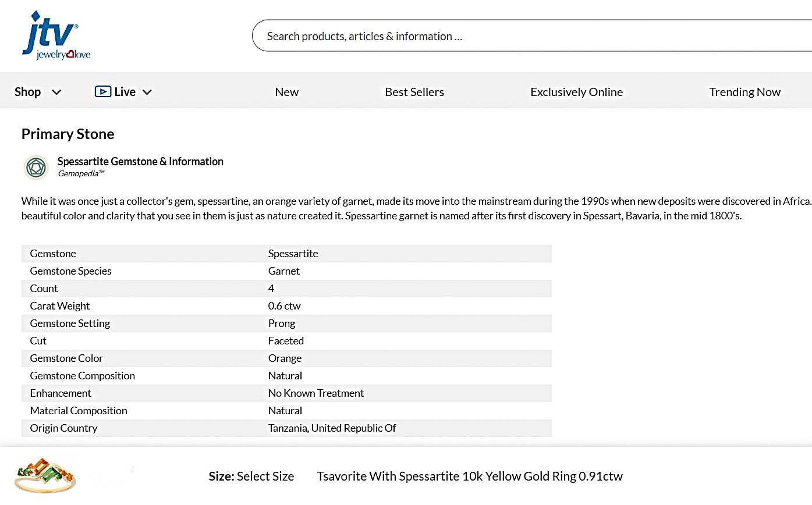Click the Live menu label
This screenshot has width=812, height=505.
125,92
